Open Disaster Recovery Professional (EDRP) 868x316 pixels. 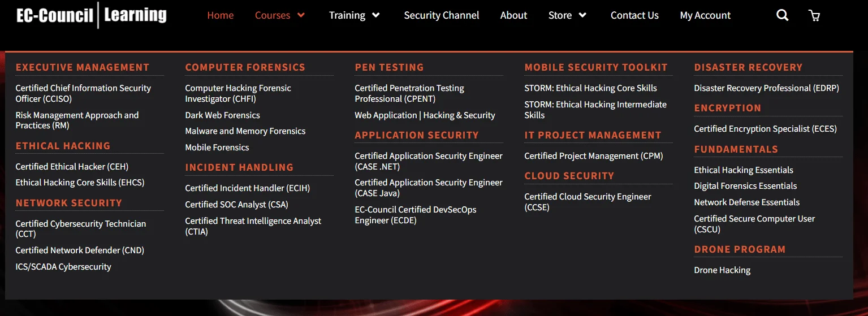coord(766,88)
